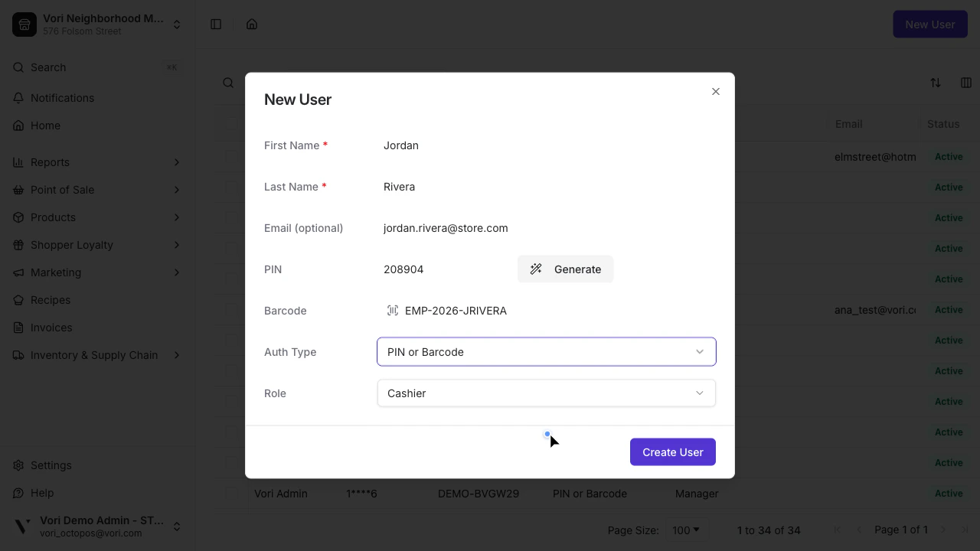Toggle the sidebar collapse icon

pyautogui.click(x=216, y=24)
